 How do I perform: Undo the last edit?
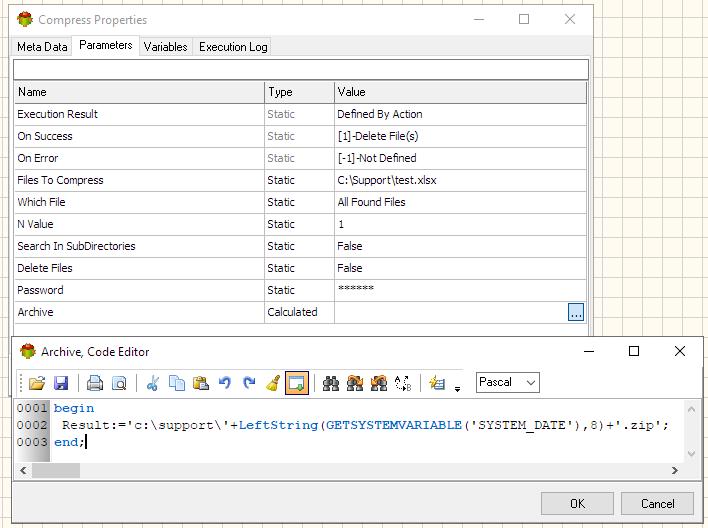click(224, 383)
